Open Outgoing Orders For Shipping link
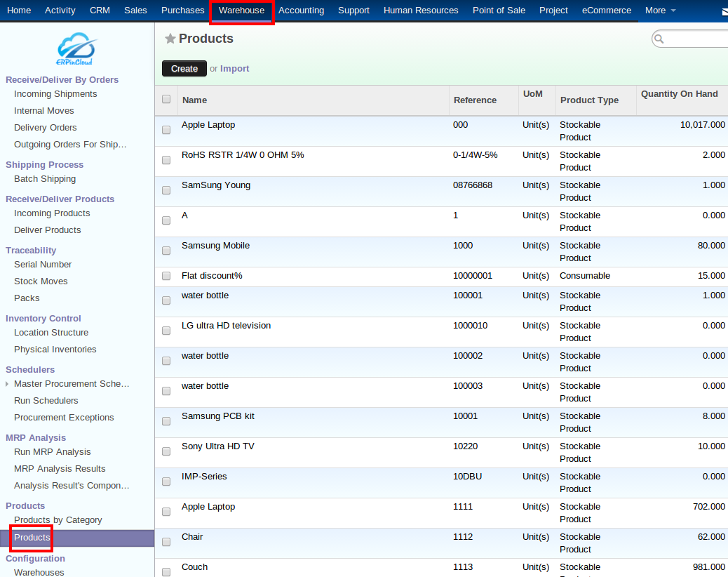728x577 pixels. pyautogui.click(x=70, y=144)
